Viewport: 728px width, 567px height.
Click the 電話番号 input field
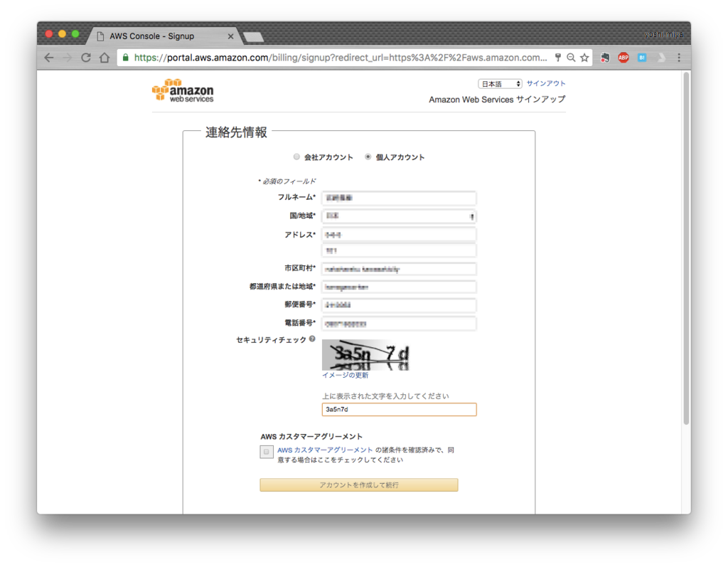[399, 324]
